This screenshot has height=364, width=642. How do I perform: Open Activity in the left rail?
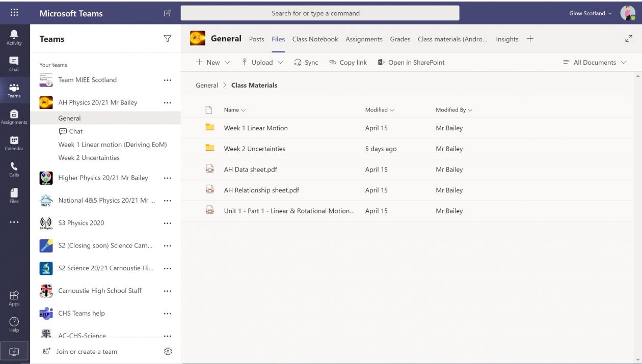pyautogui.click(x=14, y=37)
